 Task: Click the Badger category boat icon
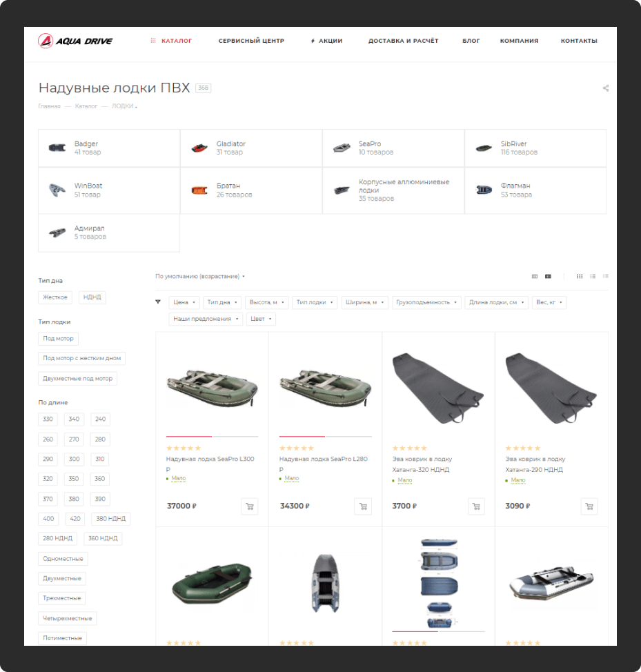57,148
